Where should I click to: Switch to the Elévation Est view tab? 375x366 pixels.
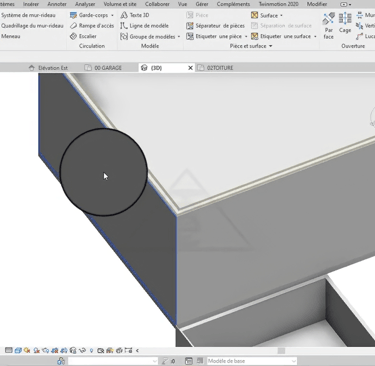click(x=49, y=68)
